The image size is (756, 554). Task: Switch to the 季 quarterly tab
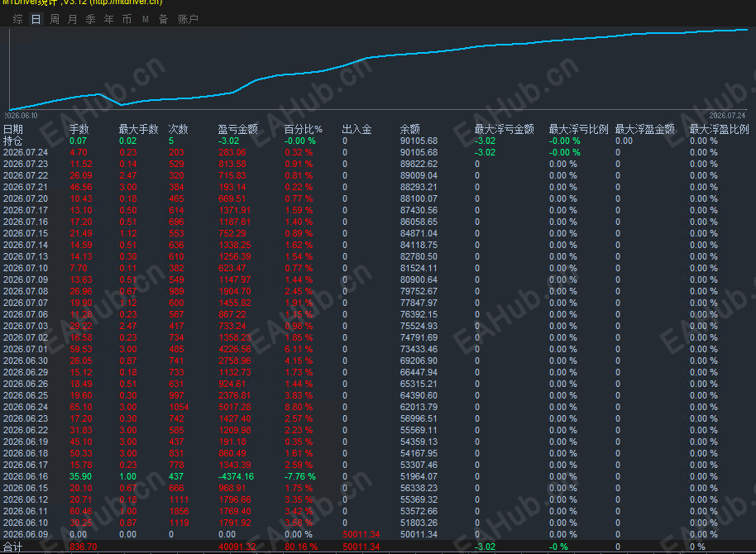click(91, 19)
